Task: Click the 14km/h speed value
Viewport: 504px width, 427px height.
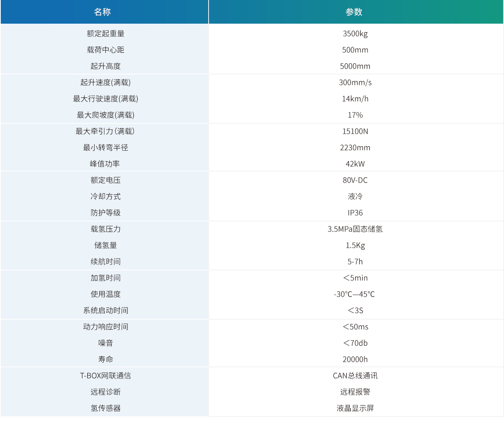Action: 355,99
